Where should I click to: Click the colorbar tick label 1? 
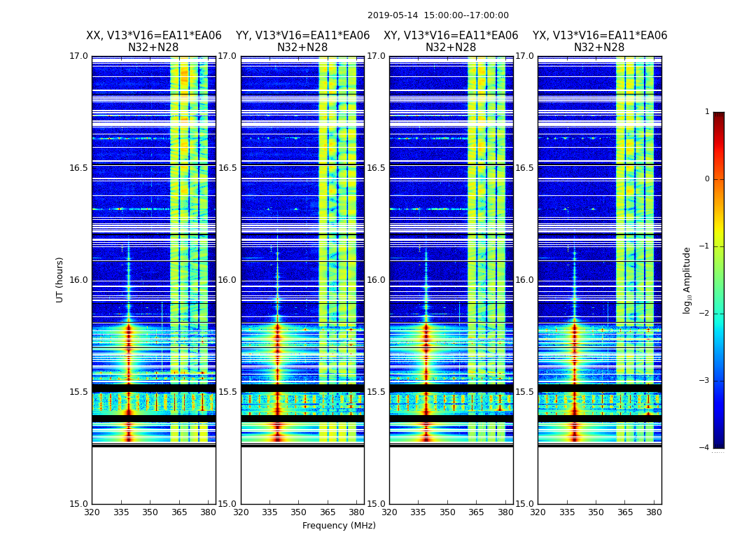(707, 112)
